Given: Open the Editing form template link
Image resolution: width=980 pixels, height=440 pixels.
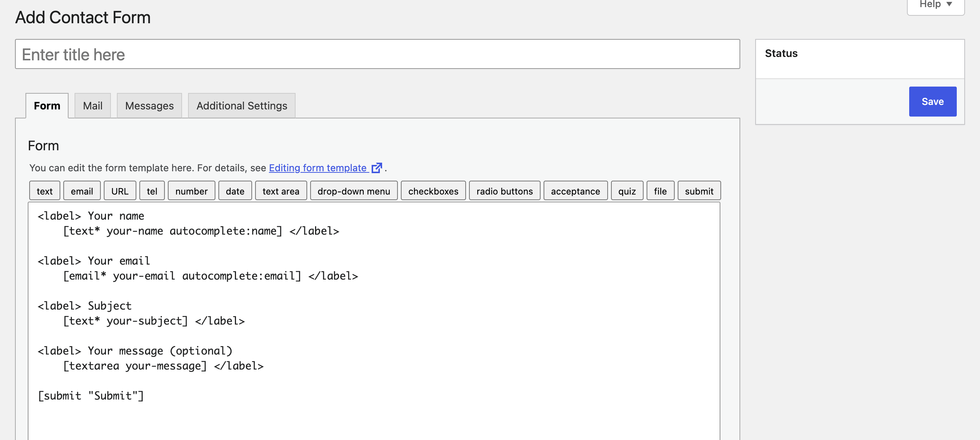Looking at the screenshot, I should pyautogui.click(x=318, y=168).
